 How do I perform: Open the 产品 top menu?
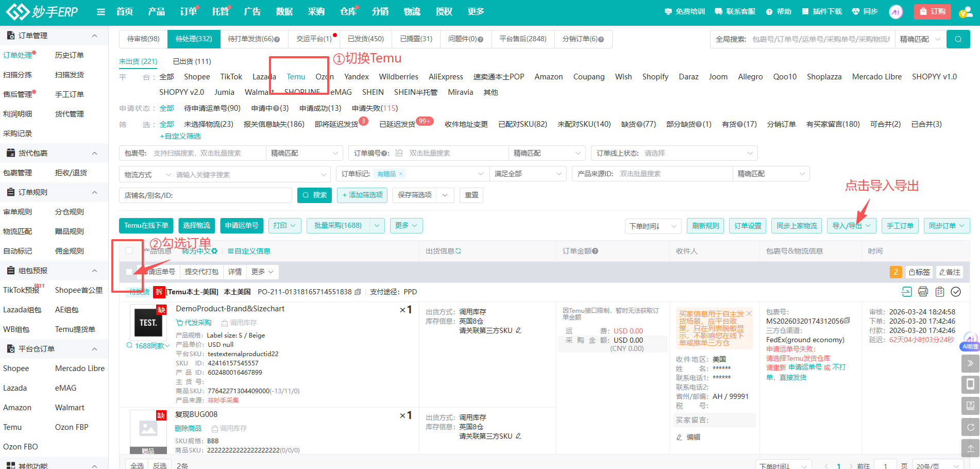point(156,12)
